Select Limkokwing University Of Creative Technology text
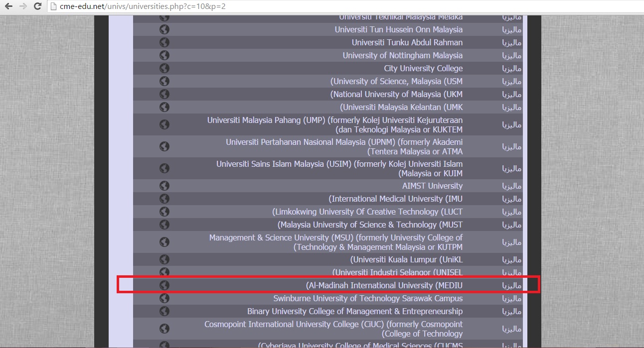This screenshot has height=348, width=644. pyautogui.click(x=367, y=212)
